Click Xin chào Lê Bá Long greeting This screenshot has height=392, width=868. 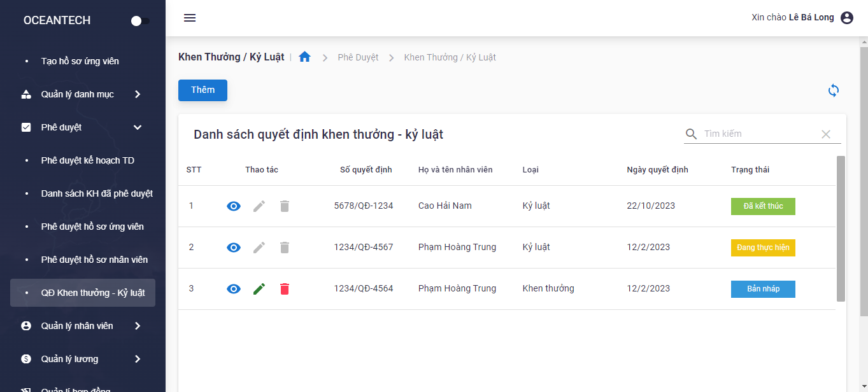tap(792, 18)
